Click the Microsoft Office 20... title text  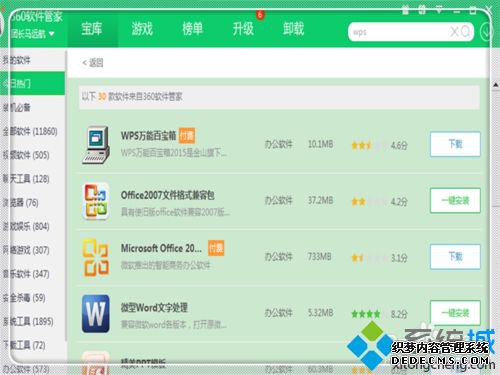161,248
